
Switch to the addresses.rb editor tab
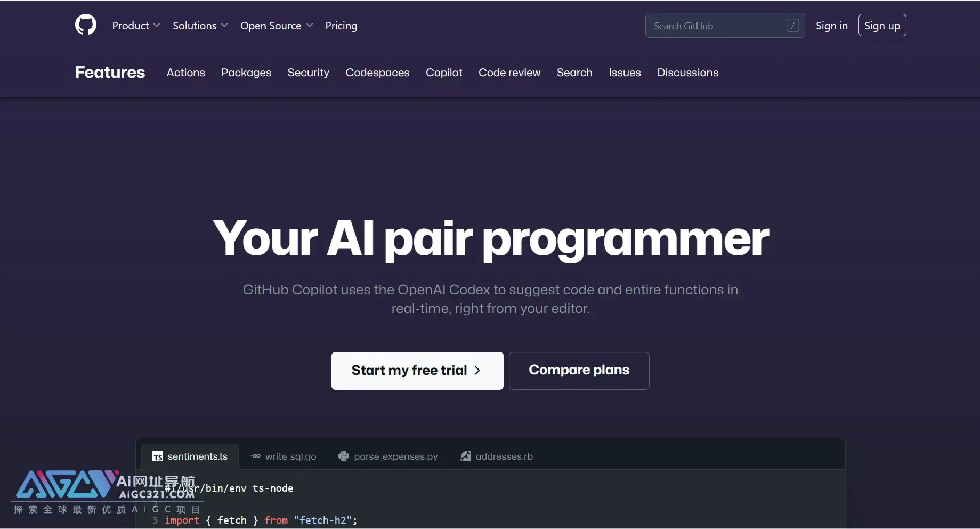coord(497,456)
